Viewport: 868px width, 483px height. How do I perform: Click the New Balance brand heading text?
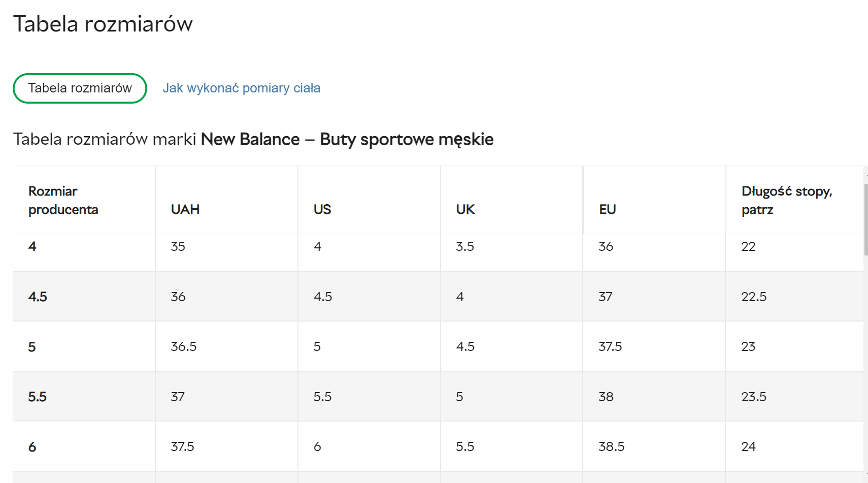pyautogui.click(x=250, y=139)
